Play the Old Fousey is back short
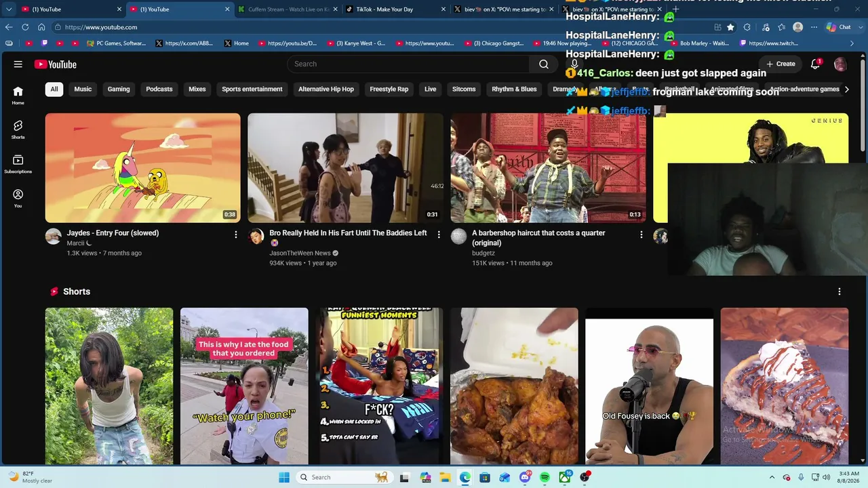The image size is (868, 488). click(649, 386)
